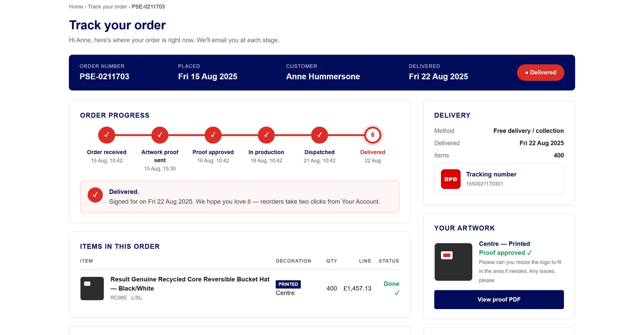This screenshot has width=644, height=335.
Task: Click the PRINTED decoration badge
Action: [x=288, y=284]
